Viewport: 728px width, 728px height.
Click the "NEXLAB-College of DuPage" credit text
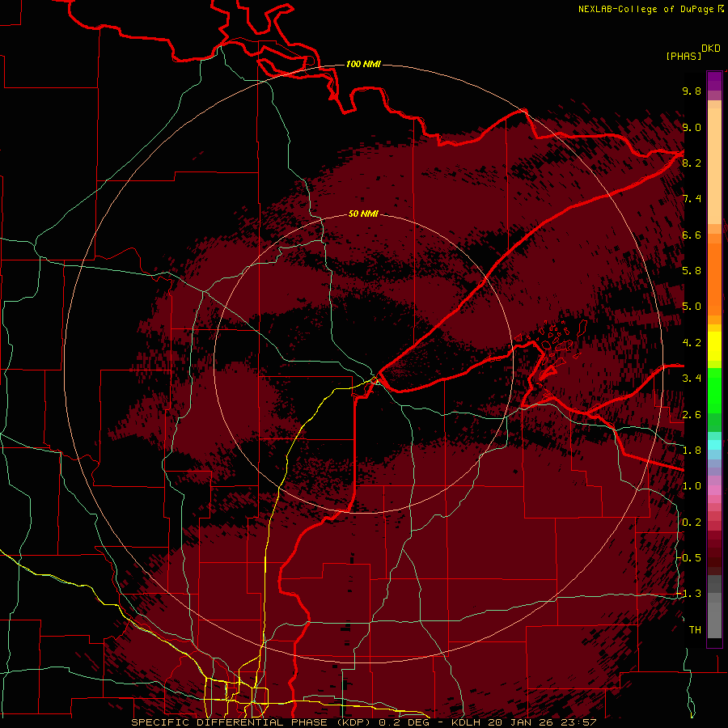pos(647,9)
